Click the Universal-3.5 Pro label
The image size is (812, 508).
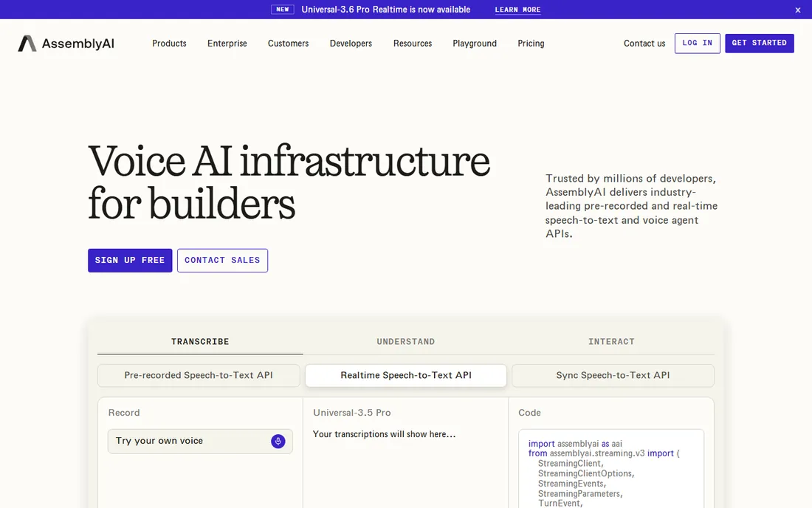(x=352, y=413)
